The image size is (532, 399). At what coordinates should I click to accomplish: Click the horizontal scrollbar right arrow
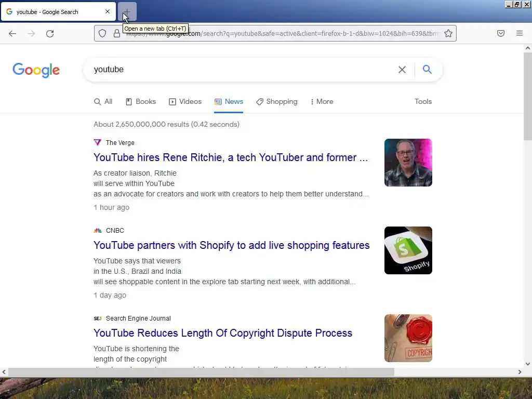pyautogui.click(x=520, y=372)
